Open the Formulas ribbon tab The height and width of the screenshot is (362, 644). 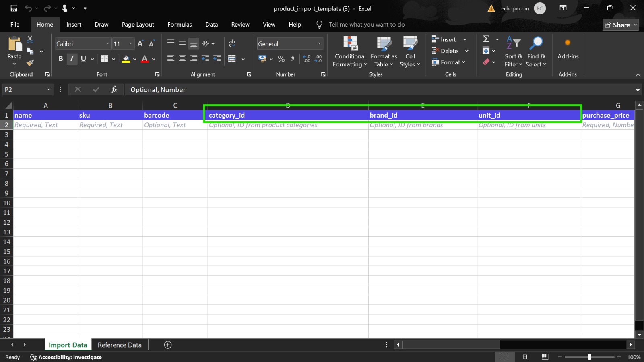point(180,25)
